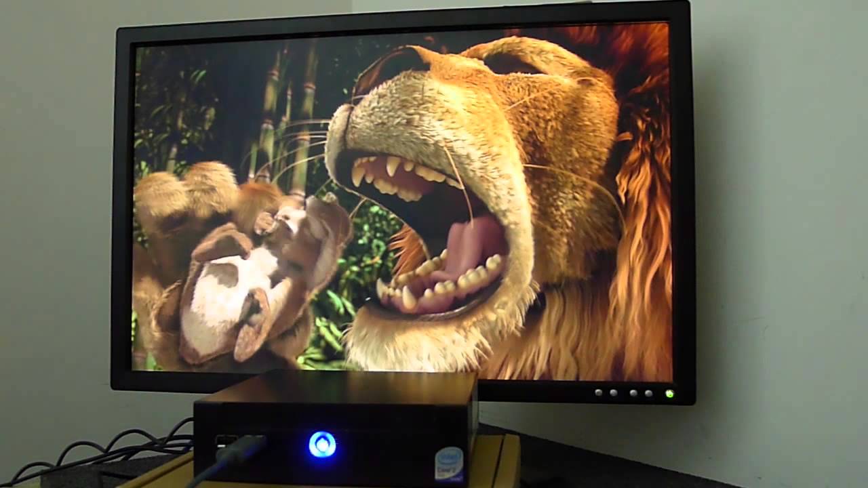Click the Intel Core sticker on the mini PC
Screen dimensions: 868x488
[450, 465]
